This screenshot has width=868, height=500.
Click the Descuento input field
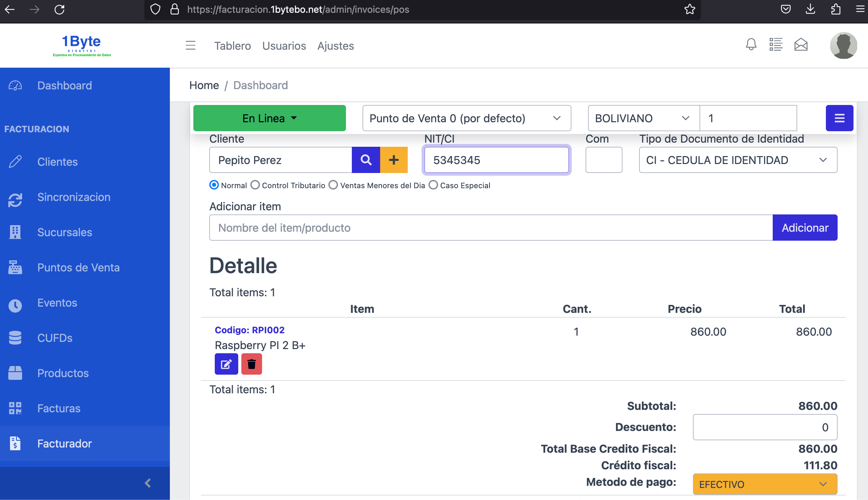[x=765, y=427]
